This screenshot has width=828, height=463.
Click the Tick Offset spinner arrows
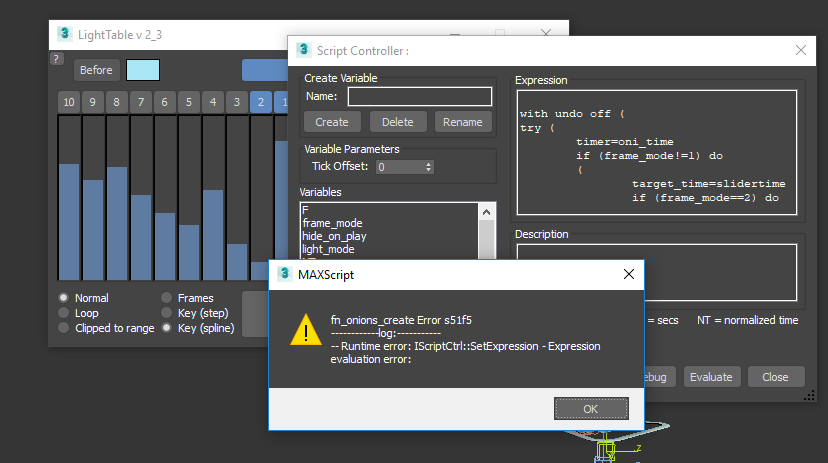428,167
